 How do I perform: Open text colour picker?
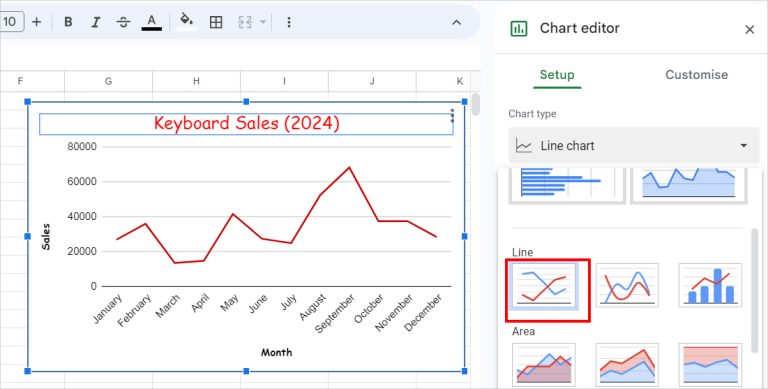[151, 22]
